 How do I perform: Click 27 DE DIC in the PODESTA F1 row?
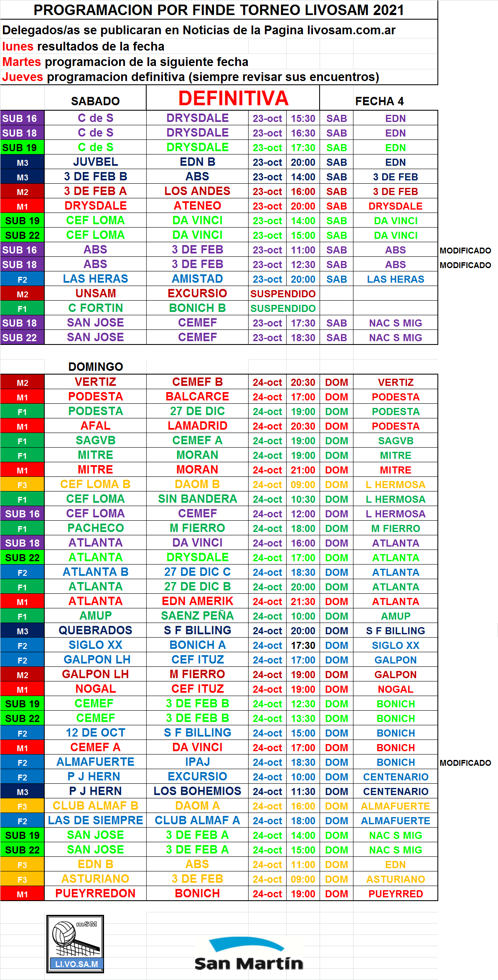coord(197,411)
